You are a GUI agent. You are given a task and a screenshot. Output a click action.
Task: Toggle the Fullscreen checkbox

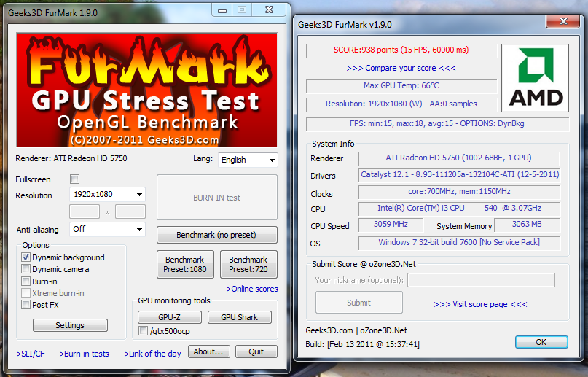[74, 179]
